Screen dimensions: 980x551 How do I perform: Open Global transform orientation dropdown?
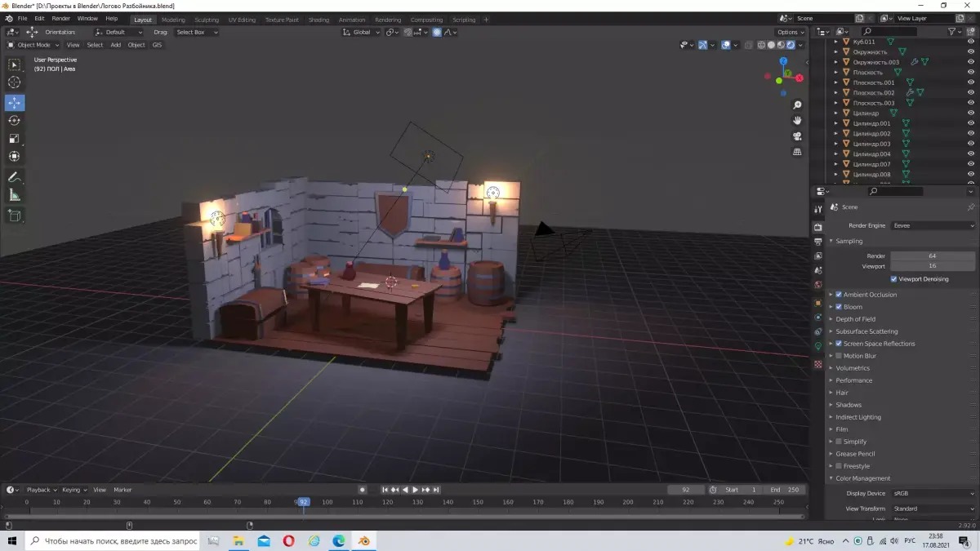362,32
